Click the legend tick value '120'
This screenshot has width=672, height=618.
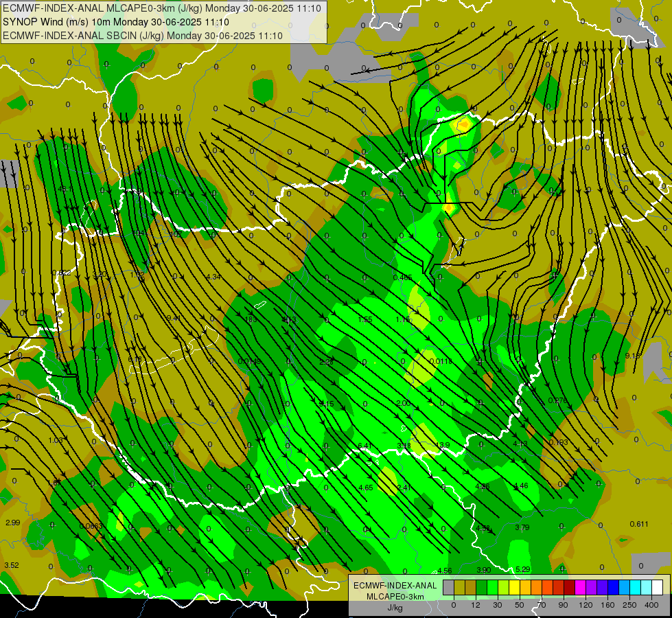[586, 605]
